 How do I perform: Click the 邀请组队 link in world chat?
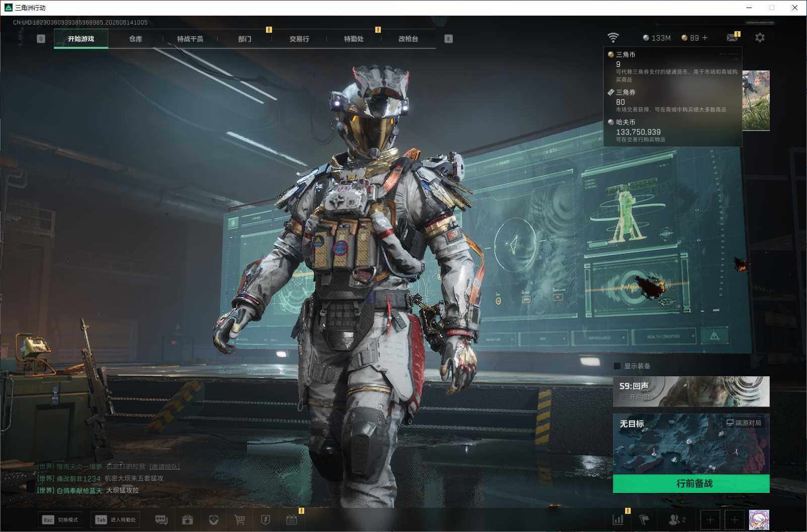(x=165, y=467)
